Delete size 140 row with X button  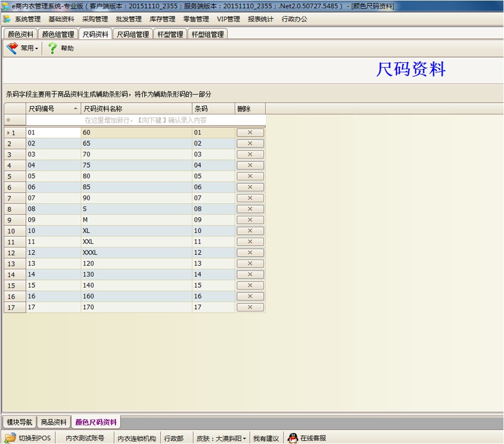(250, 285)
